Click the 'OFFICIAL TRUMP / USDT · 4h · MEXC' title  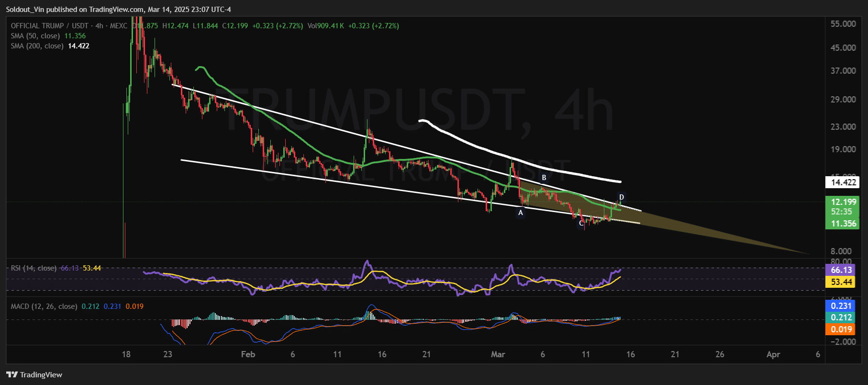[69, 26]
